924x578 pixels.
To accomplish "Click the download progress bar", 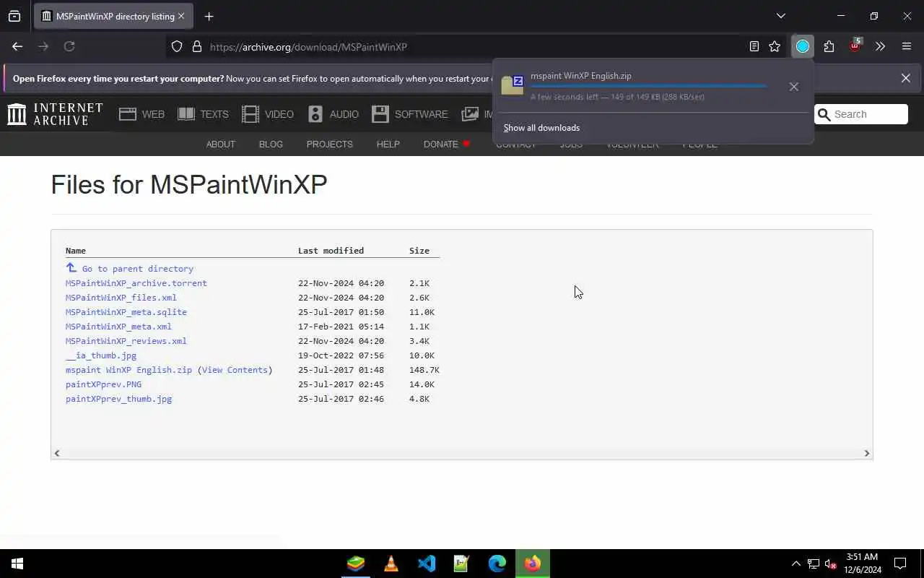I will [x=648, y=86].
